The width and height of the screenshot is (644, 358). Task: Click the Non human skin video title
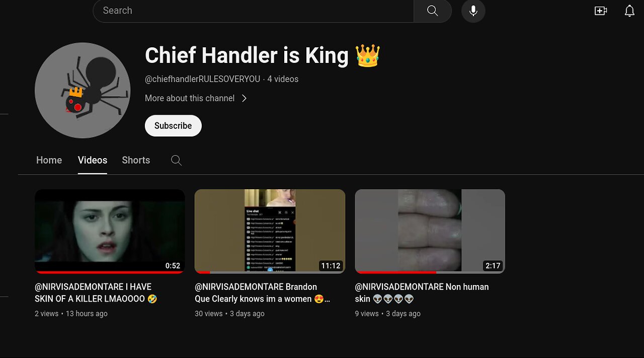pos(422,293)
